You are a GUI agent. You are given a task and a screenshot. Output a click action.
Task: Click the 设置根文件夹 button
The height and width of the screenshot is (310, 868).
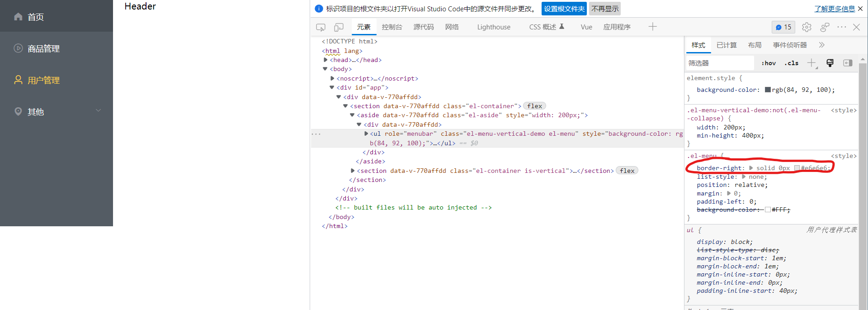coord(564,9)
